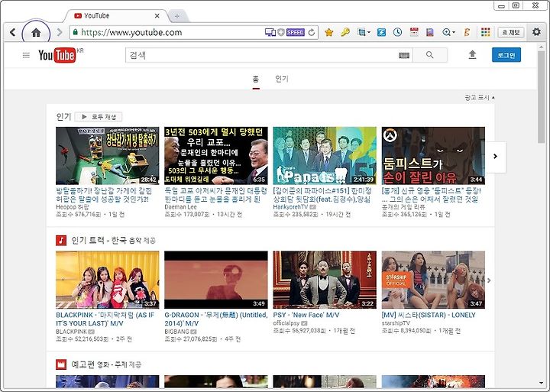Click the orange E toolbar icon
550x392 pixels.
pyautogui.click(x=467, y=32)
